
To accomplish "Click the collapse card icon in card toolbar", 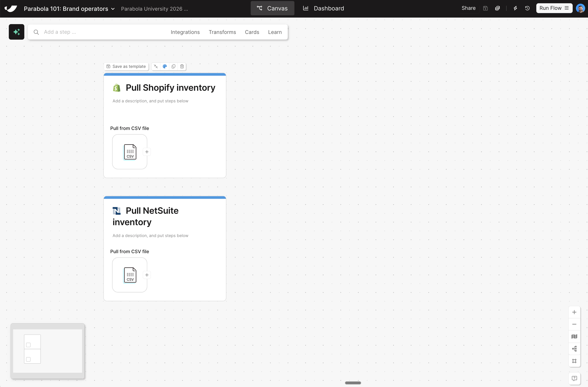I will [x=156, y=66].
